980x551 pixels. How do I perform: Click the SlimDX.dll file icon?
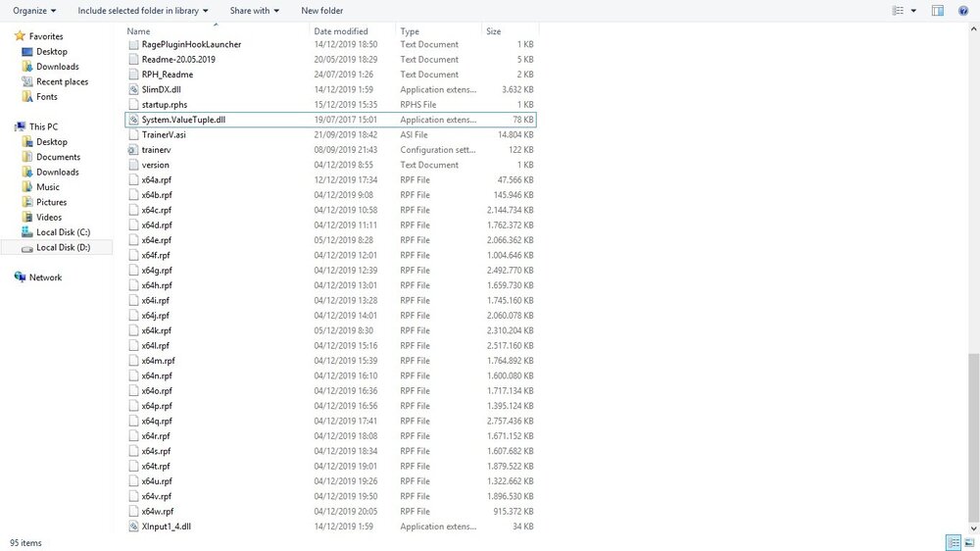point(134,89)
